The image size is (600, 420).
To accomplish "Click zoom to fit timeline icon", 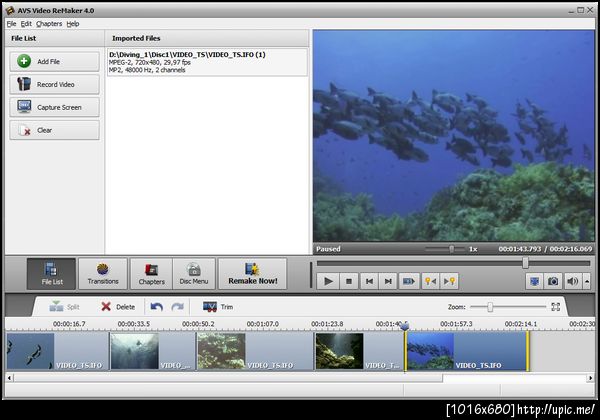I will (x=556, y=307).
